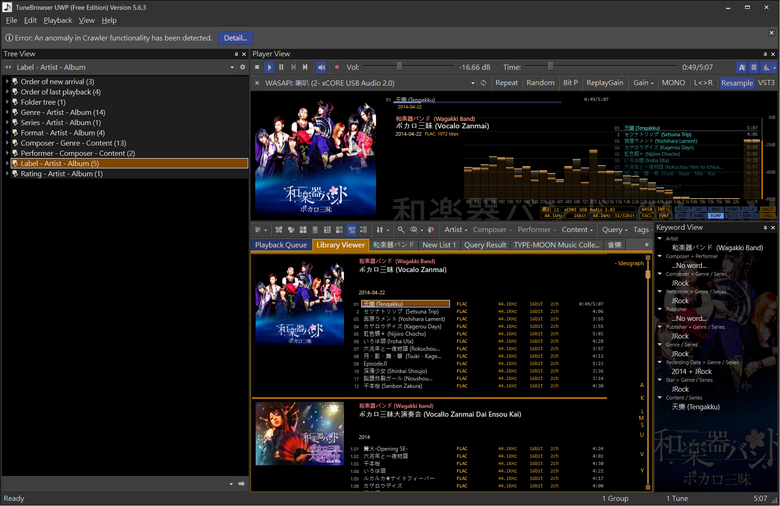The image size is (780, 506).
Task: Click the red record dot icon
Action: click(x=337, y=67)
